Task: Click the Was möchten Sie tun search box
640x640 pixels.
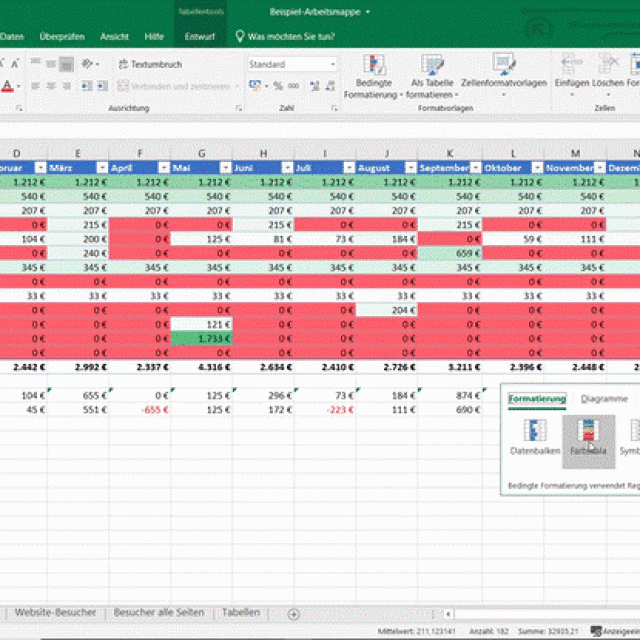Action: 291,36
